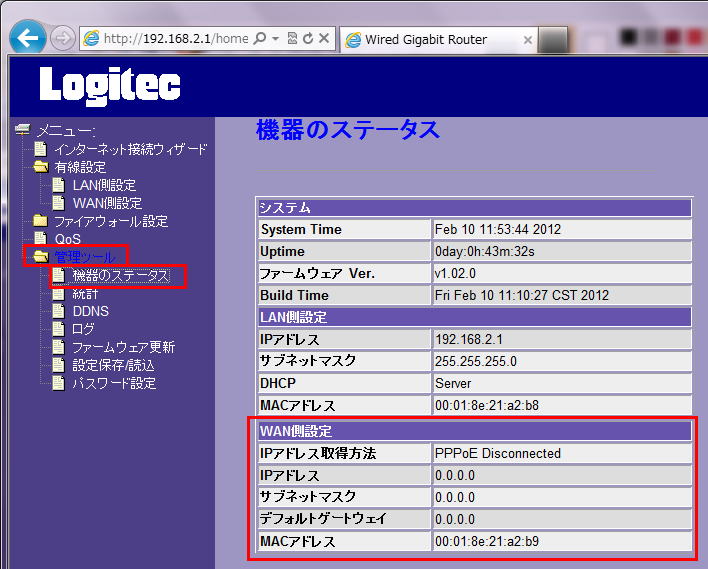Click the page icon beside 設定保存/読込
The image size is (708, 569).
(58, 365)
